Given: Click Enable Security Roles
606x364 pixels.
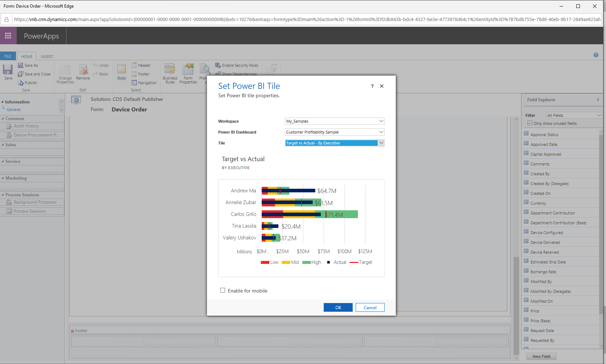Looking at the screenshot, I should click(x=237, y=65).
